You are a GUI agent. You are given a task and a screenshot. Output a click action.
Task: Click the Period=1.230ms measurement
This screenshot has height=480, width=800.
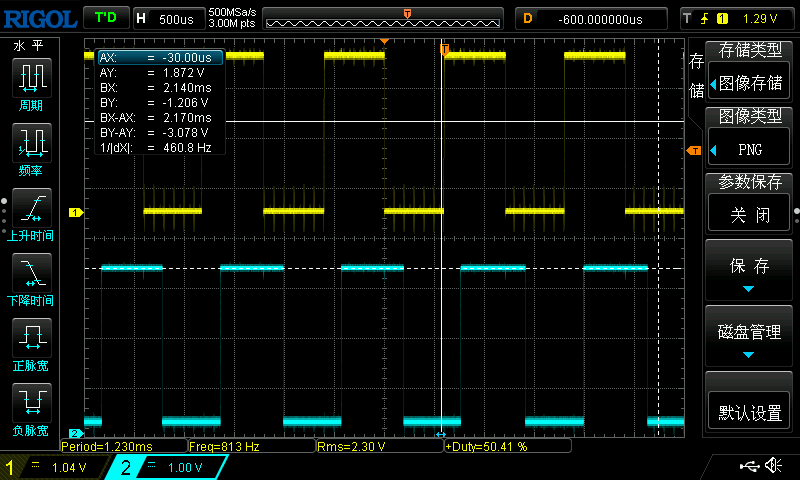(124, 446)
